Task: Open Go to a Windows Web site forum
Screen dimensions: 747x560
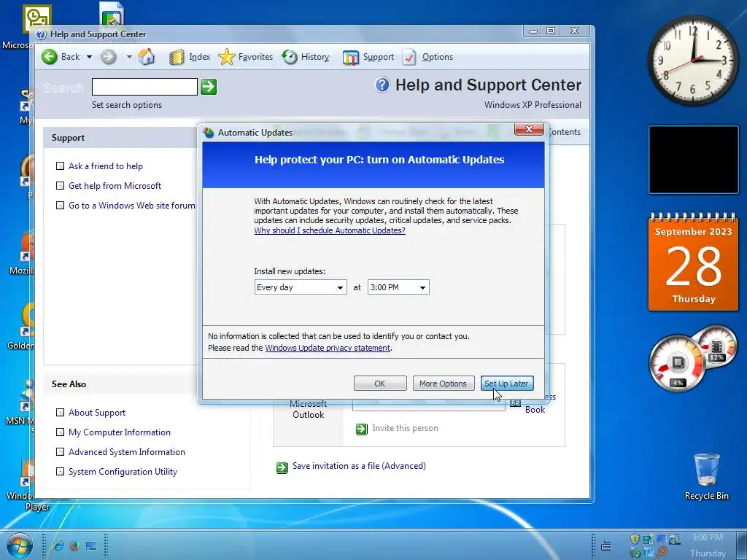Action: point(132,205)
